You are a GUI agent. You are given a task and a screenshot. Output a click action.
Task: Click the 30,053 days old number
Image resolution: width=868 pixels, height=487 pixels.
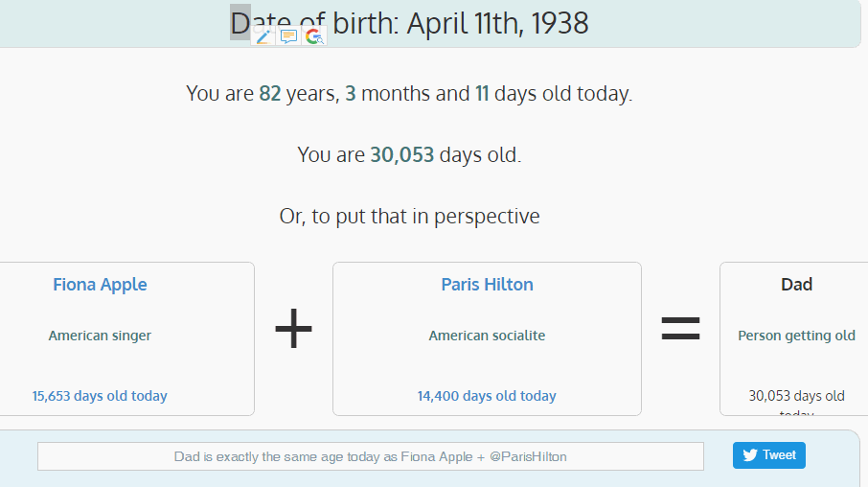(x=401, y=155)
